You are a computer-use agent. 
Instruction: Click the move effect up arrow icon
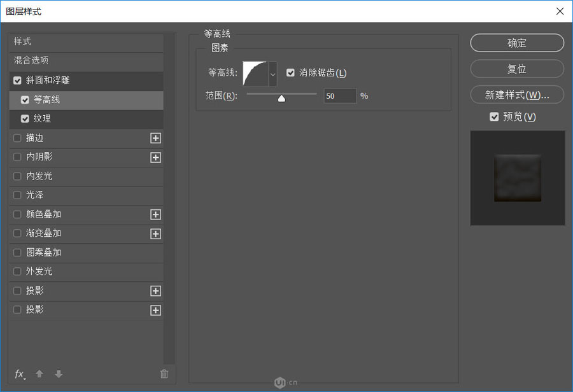click(39, 374)
